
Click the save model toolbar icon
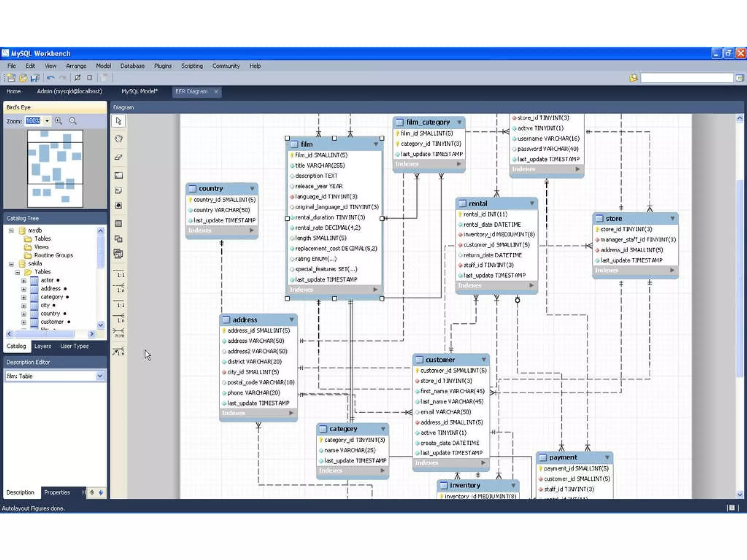tap(35, 78)
